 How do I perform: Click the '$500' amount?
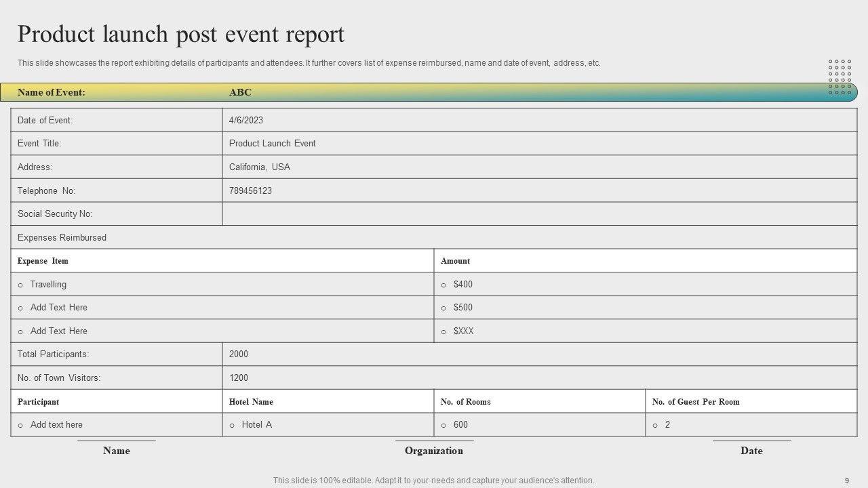(463, 307)
